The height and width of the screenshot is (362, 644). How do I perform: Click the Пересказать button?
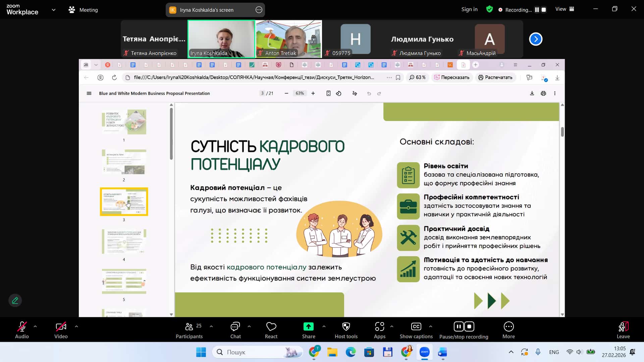coord(451,77)
